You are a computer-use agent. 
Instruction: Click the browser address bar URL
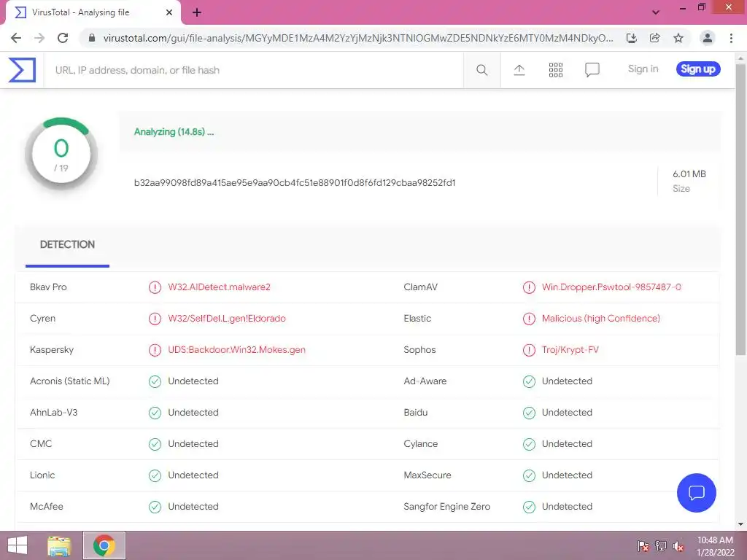[x=358, y=38]
